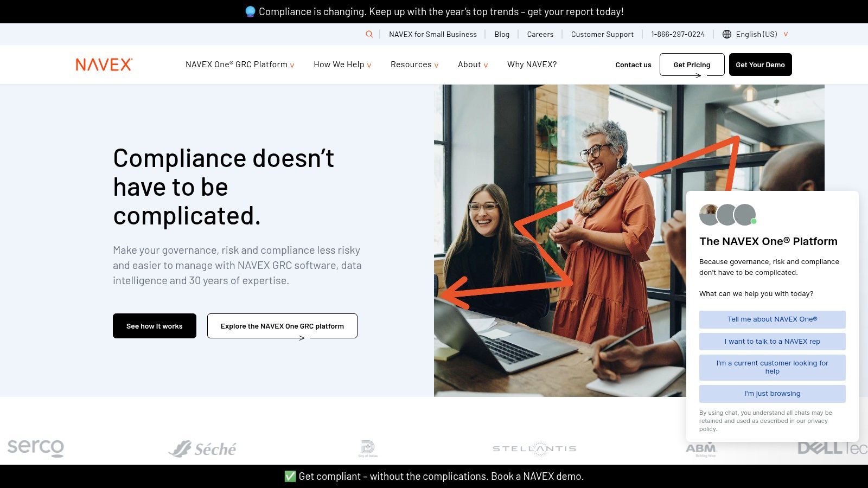868x488 pixels.
Task: Select current customer looking for help option
Action: [773, 367]
